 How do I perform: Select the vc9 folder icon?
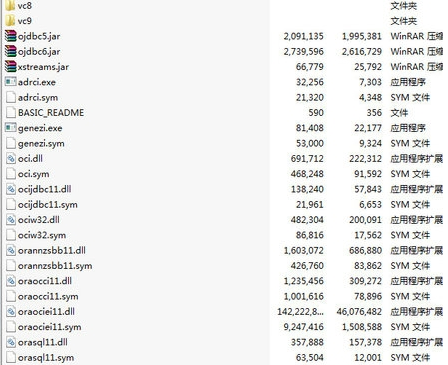11,21
